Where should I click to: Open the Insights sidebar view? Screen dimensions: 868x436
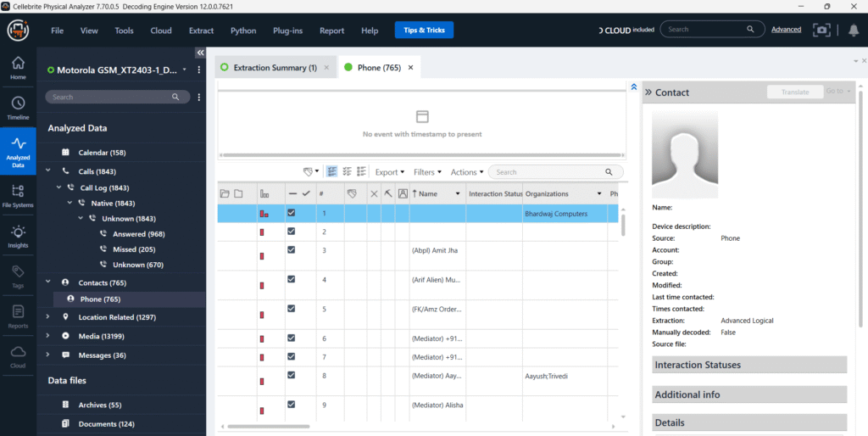click(18, 236)
